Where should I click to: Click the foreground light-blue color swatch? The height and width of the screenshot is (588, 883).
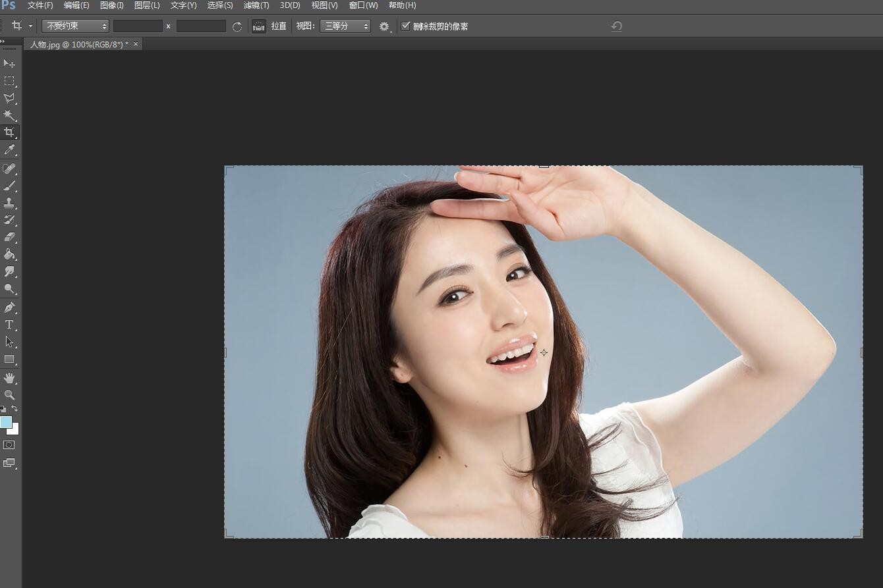tap(5, 421)
